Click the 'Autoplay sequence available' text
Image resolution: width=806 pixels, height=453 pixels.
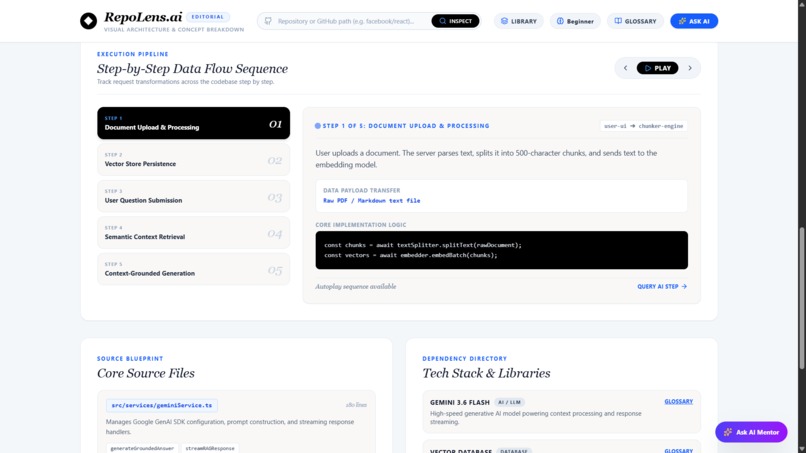pyautogui.click(x=356, y=286)
